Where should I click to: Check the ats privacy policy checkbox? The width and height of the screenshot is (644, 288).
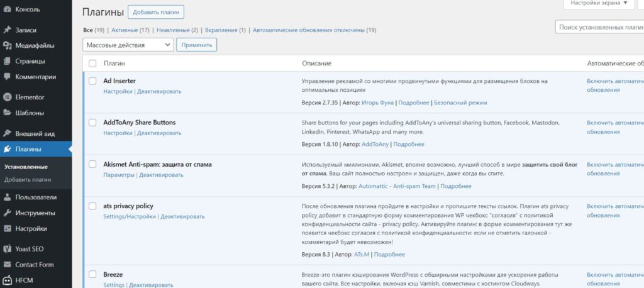click(92, 206)
